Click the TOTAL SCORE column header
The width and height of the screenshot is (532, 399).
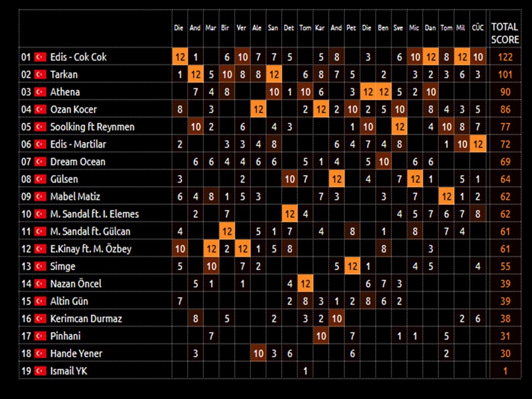[x=505, y=33]
